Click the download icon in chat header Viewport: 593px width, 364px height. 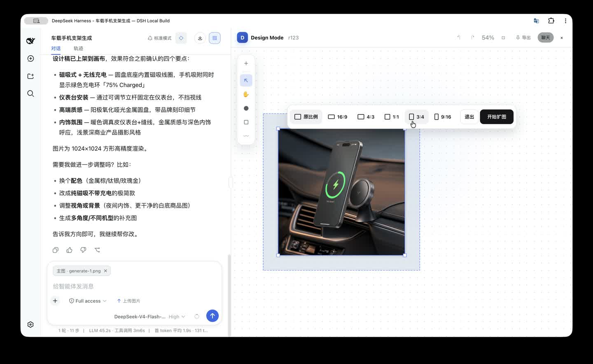point(200,38)
